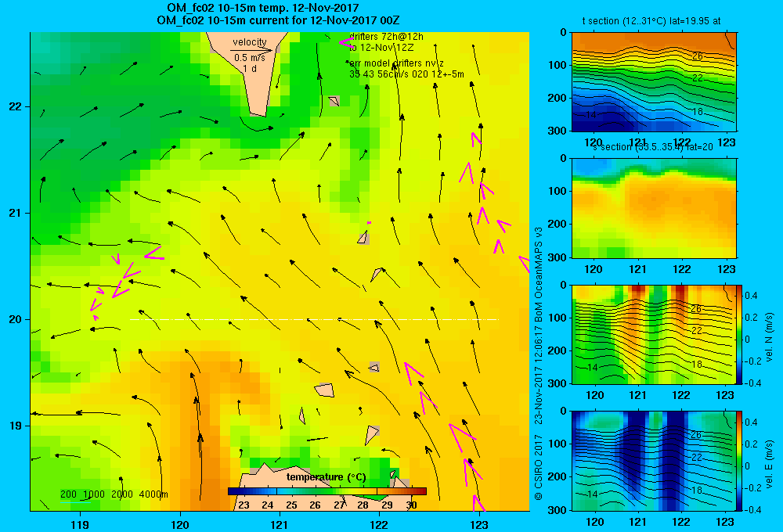Click the subtitle 'OM_fc02 10-15m current for 12-Nov-2017 00Z'
Image resolution: width=783 pixels, height=532 pixels.
(278, 20)
